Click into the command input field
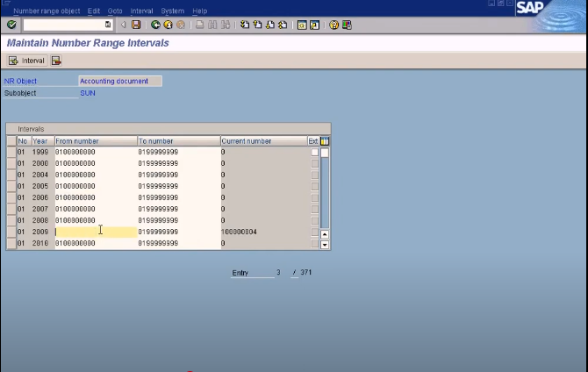The image size is (588, 372). (x=64, y=25)
